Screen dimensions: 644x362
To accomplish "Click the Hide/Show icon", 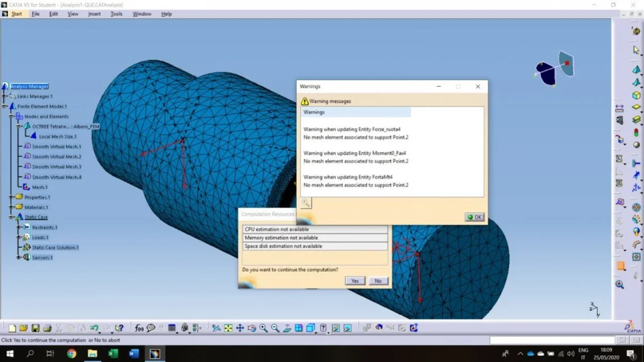I will click(335, 328).
